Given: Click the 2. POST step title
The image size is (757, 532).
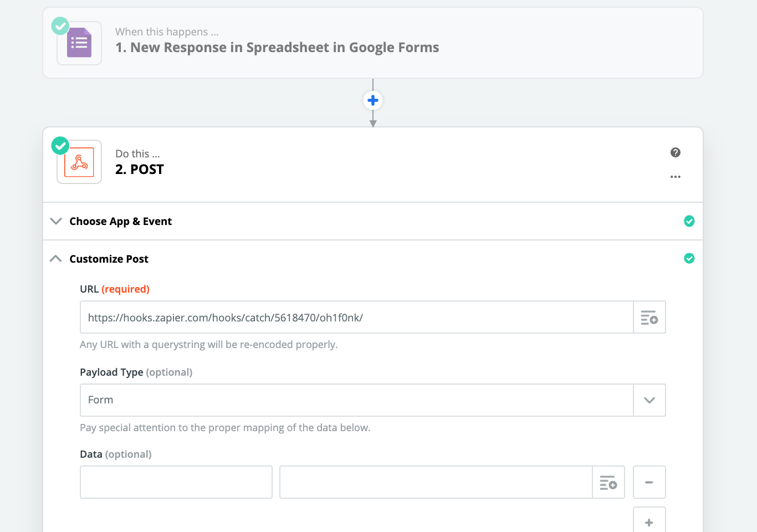Looking at the screenshot, I should (140, 170).
